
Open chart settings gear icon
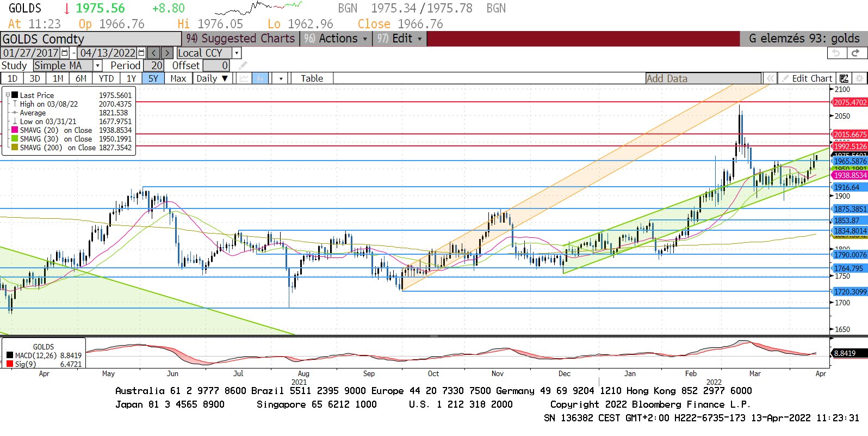[x=859, y=78]
